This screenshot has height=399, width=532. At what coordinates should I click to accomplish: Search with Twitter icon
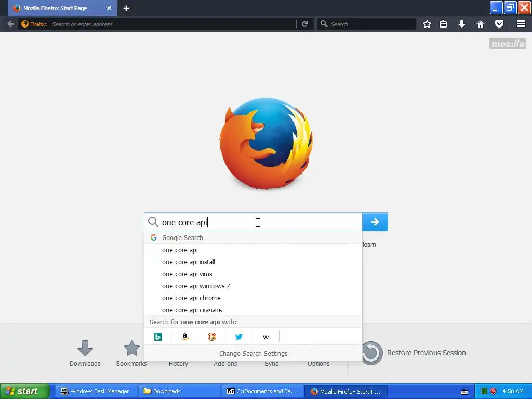(239, 337)
